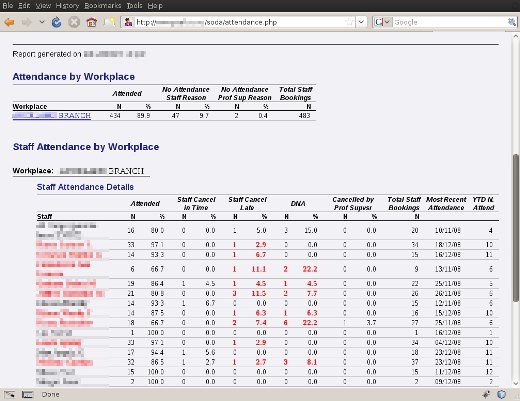Click the red 11.5 cancel late percentage
Image resolution: width=520 pixels, height=401 pixels.
pyautogui.click(x=259, y=293)
